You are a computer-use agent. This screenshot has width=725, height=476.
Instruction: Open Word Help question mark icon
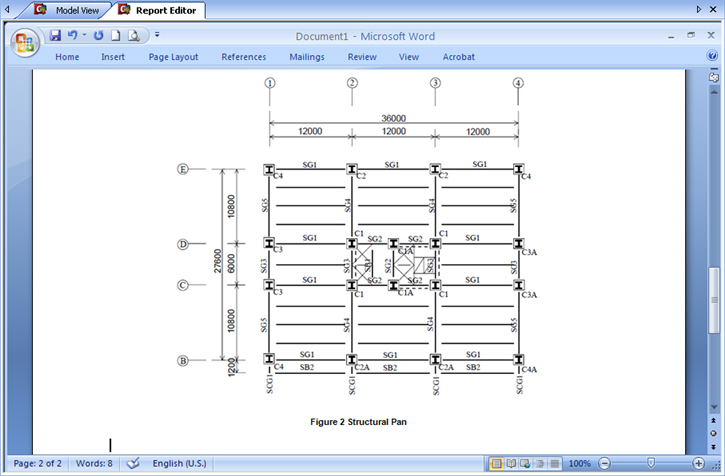712,57
